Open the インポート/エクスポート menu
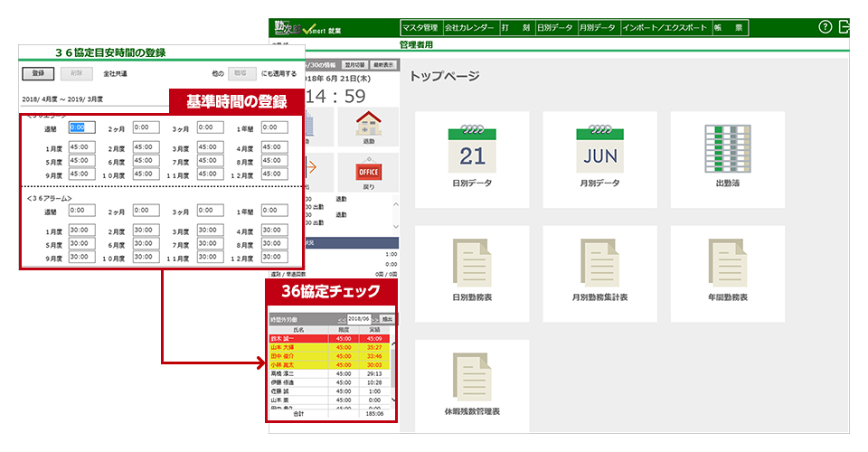 point(665,28)
